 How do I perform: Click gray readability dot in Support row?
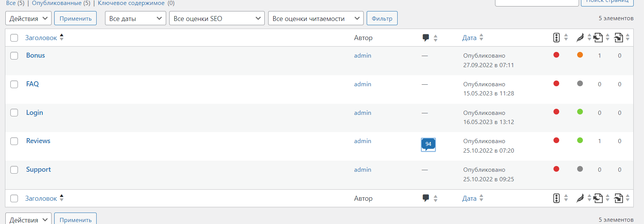point(580,169)
